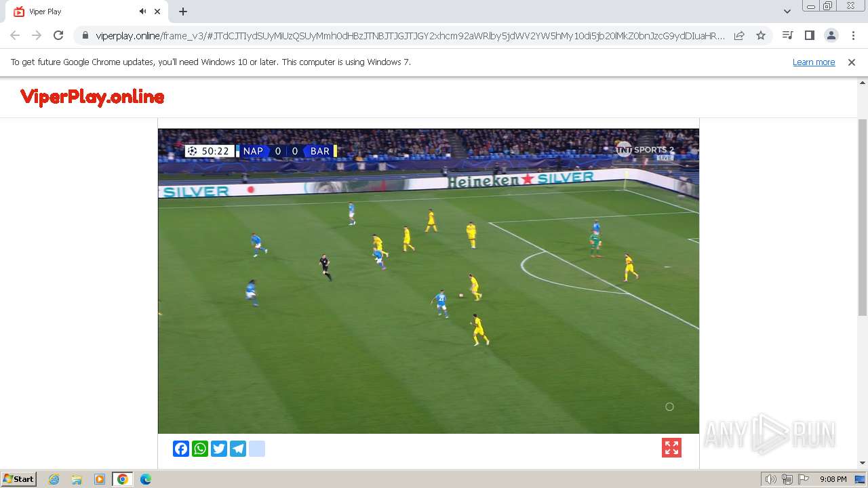Expand the tab search dropdown
The width and height of the screenshot is (868, 488).
(x=787, y=12)
